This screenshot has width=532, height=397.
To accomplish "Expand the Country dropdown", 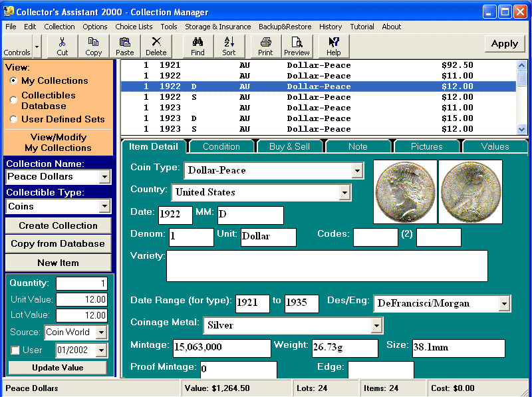I will (x=345, y=192).
